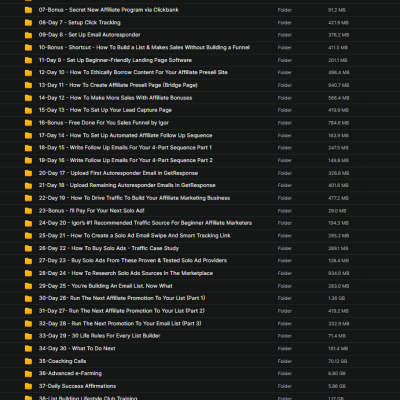This screenshot has height=400, width=400.
Task: Click the folder icon for 07-Bonus Secret New Affiliate Program
Action: click(29, 10)
